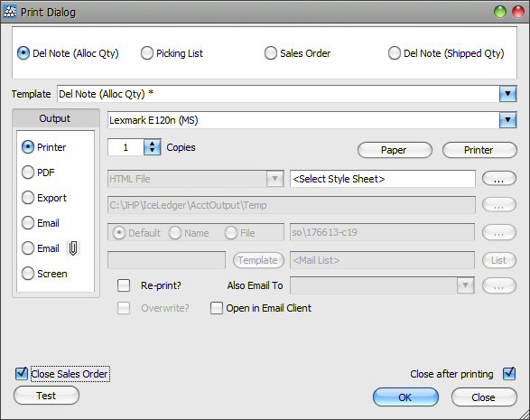Expand the Lexmark E120n printer dropdown
The image size is (530, 420).
(507, 120)
